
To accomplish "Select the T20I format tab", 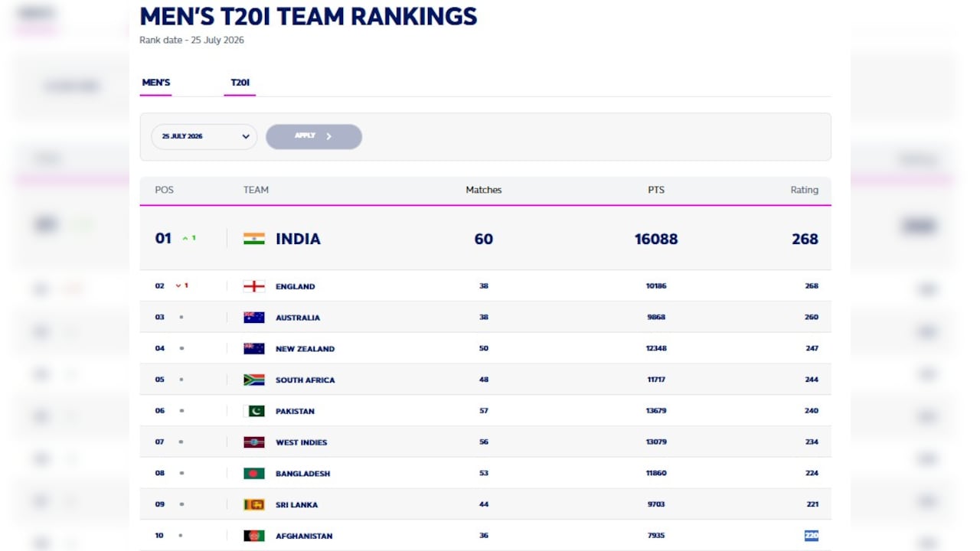I will point(240,83).
